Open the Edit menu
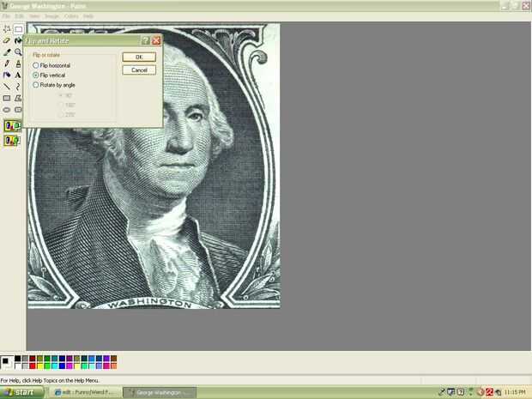This screenshot has height=399, width=532. [x=20, y=16]
